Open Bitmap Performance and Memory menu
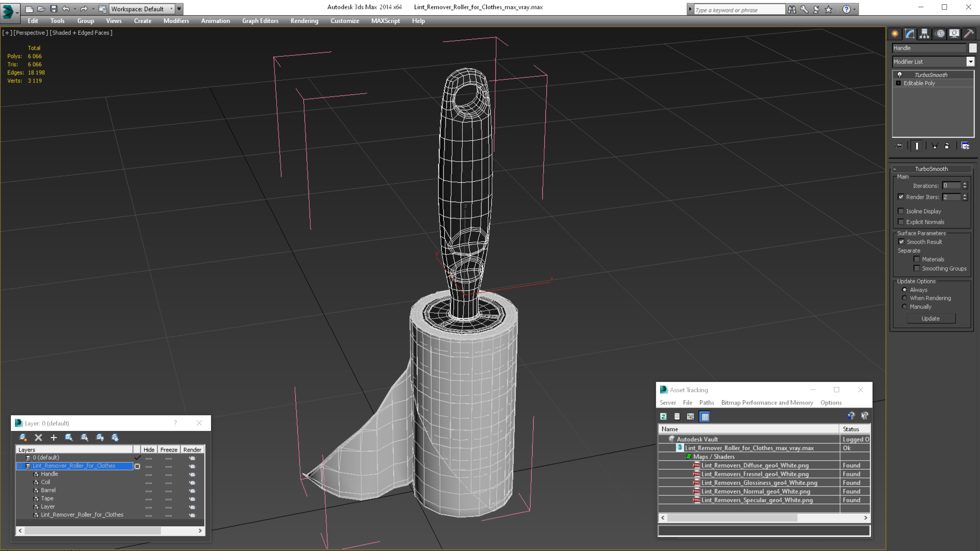980x551 pixels. (767, 402)
